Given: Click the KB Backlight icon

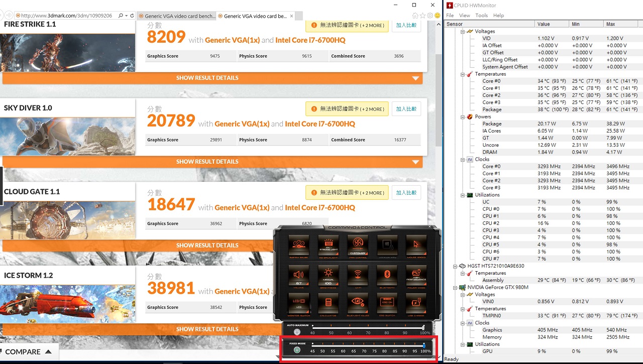Looking at the screenshot, I should [x=328, y=246].
